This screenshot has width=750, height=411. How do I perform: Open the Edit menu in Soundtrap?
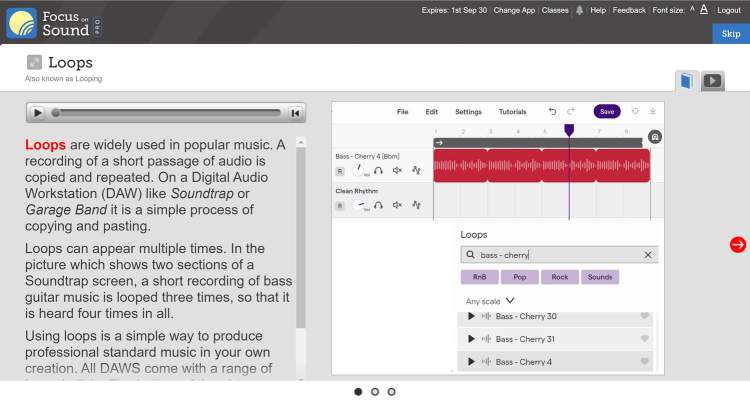(x=431, y=111)
